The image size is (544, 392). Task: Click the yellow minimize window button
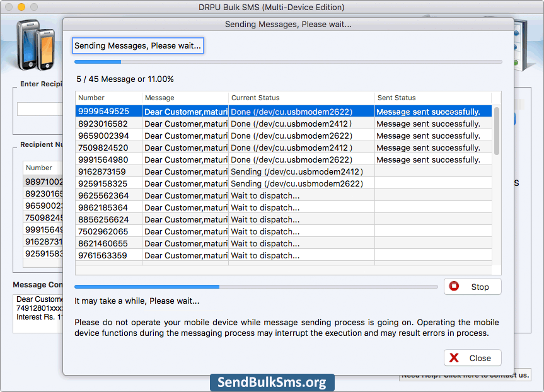(21, 7)
